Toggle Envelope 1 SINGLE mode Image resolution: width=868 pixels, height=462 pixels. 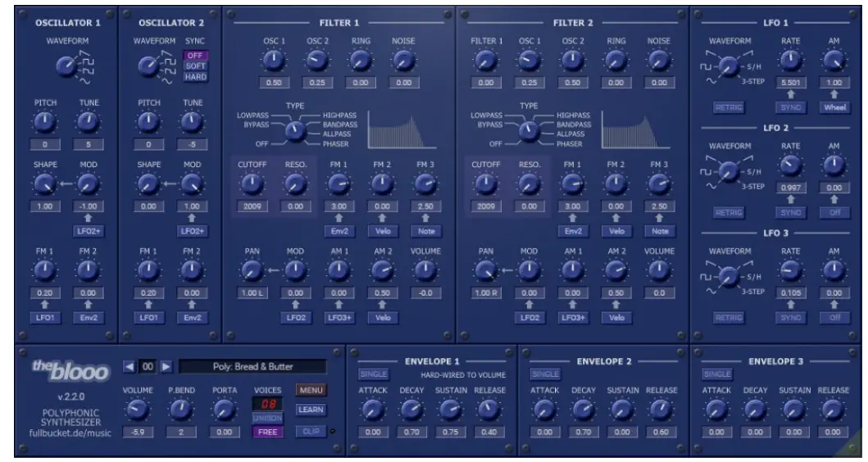pyautogui.click(x=374, y=374)
